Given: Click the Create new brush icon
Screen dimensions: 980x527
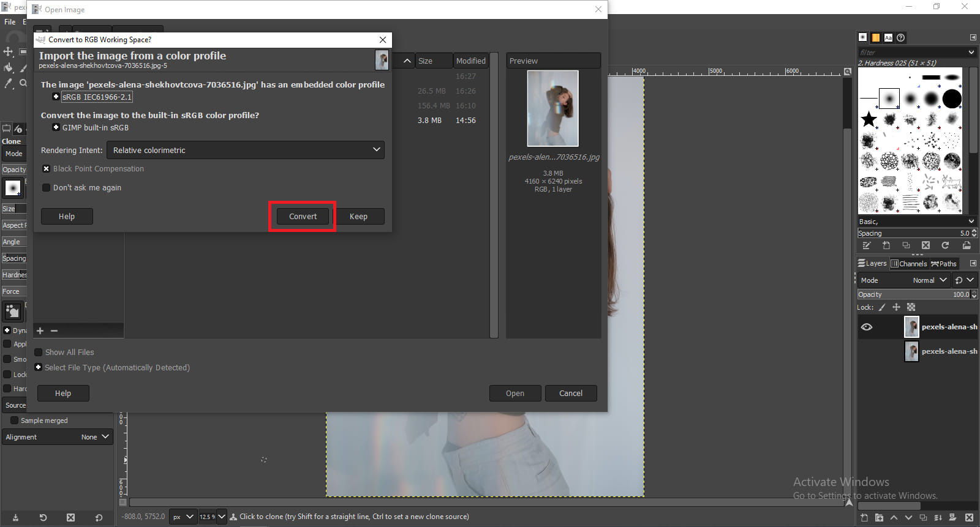Looking at the screenshot, I should [886, 245].
